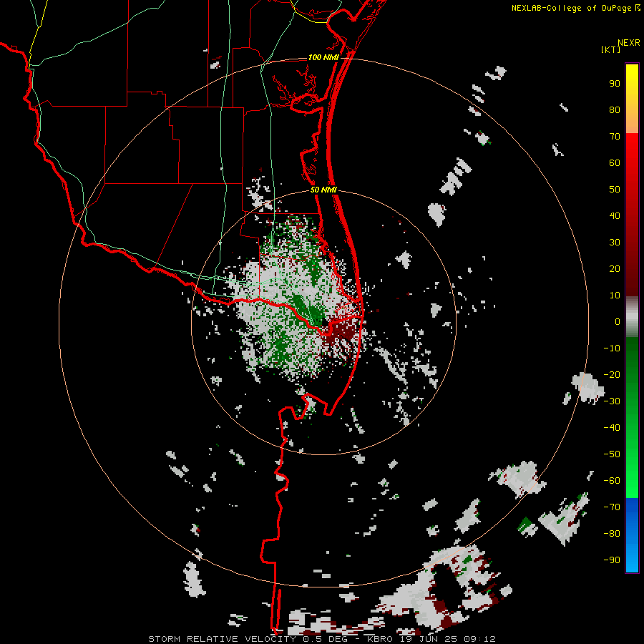Click the -10 value on the velocity scale
Screen dimensions: 644x644
point(612,348)
